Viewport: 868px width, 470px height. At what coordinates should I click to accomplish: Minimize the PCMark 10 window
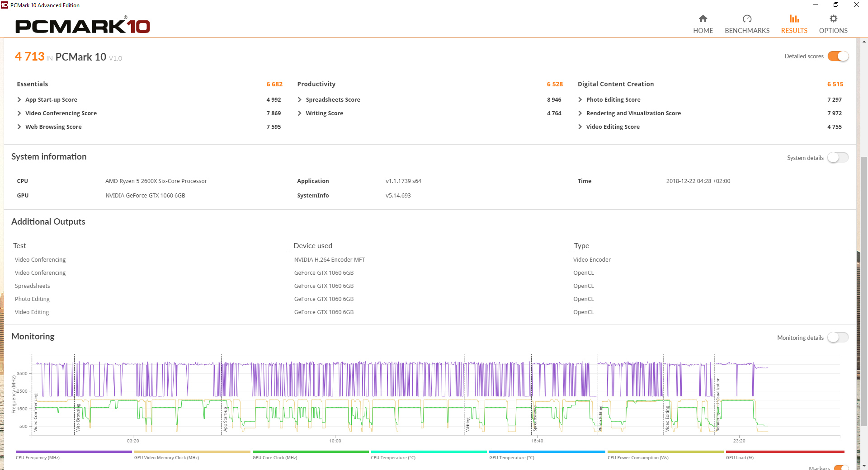tap(816, 5)
